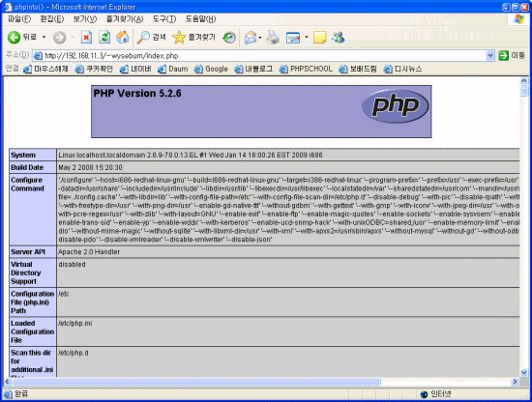Open the Favorites (즐겨찾기) star button
This screenshot has width=532, height=402.
[x=193, y=38]
